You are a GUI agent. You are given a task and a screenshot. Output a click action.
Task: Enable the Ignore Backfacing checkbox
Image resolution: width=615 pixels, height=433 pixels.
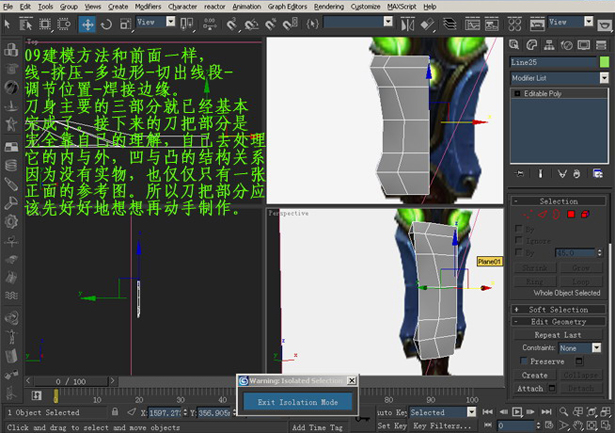pyautogui.click(x=519, y=240)
